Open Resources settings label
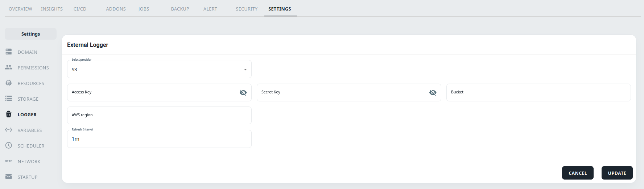Image resolution: width=644 pixels, height=189 pixels. [31, 84]
